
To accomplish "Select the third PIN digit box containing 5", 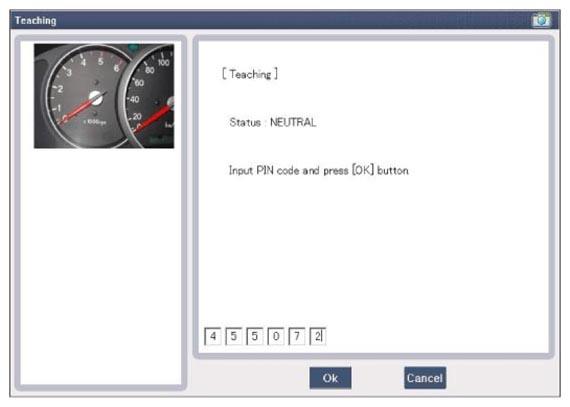I will (255, 336).
